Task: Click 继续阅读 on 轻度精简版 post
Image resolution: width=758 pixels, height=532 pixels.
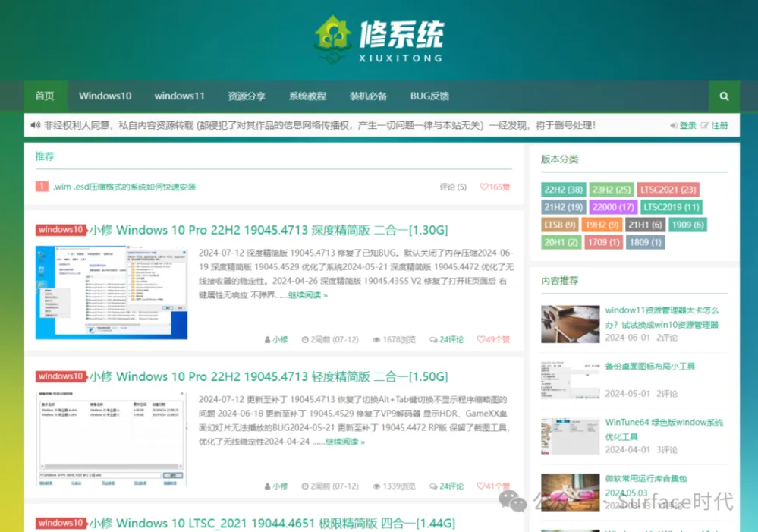Action: pyautogui.click(x=345, y=442)
